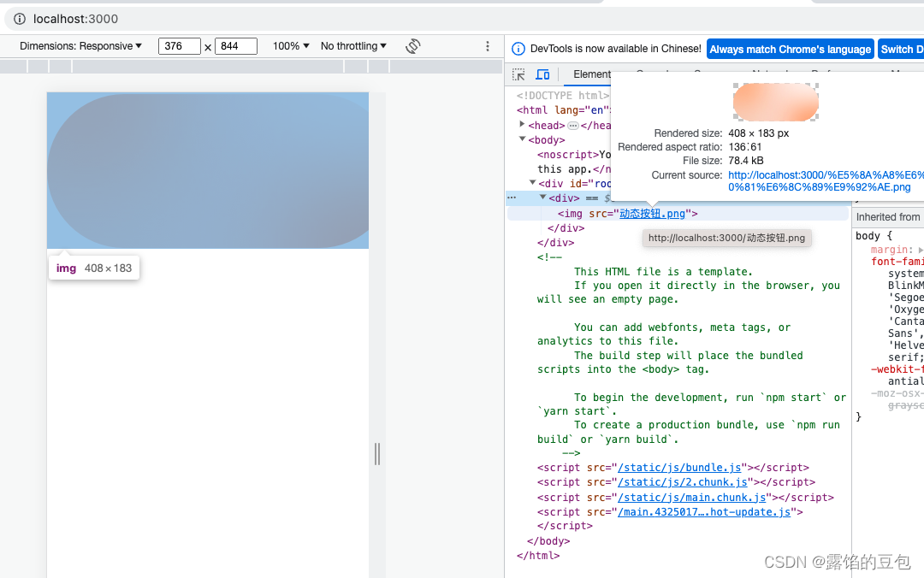
Task: Select the closing </body> tag line
Action: coord(548,541)
